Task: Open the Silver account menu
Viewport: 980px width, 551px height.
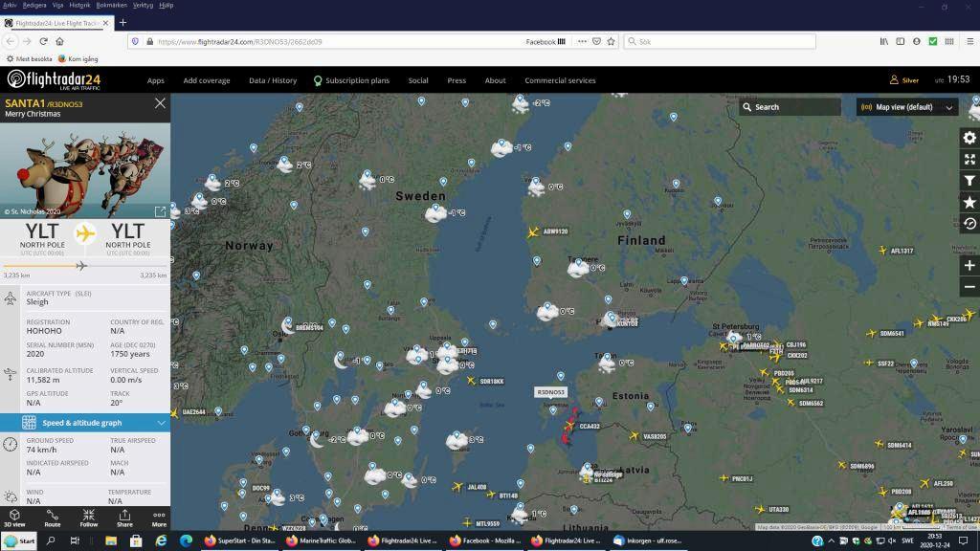Action: click(903, 80)
